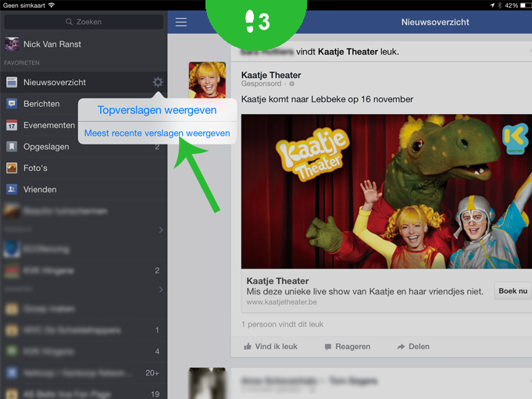Click the Vrienden people icon
This screenshot has height=399, width=532.
12,189
